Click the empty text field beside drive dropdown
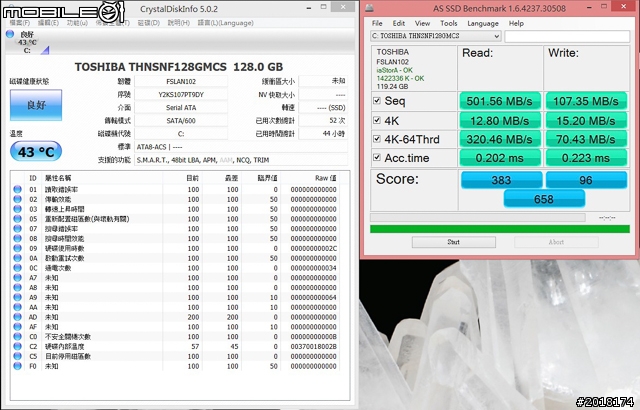640x410 pixels. tap(567, 36)
